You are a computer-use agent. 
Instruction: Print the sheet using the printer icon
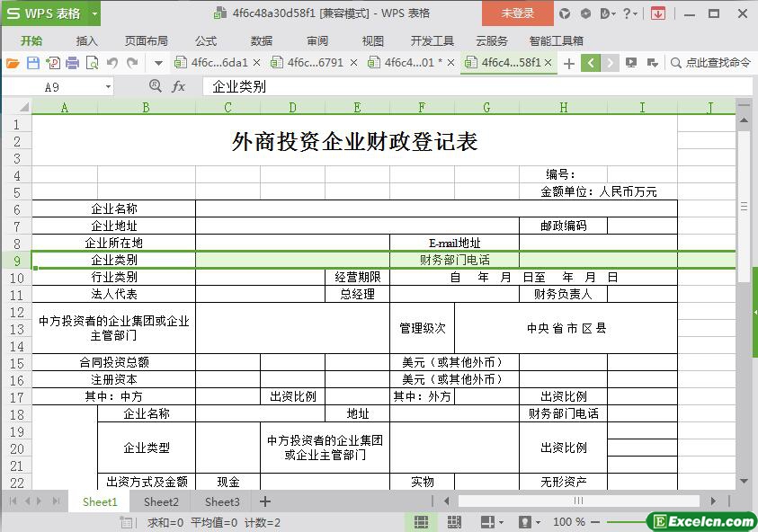pyautogui.click(x=73, y=63)
